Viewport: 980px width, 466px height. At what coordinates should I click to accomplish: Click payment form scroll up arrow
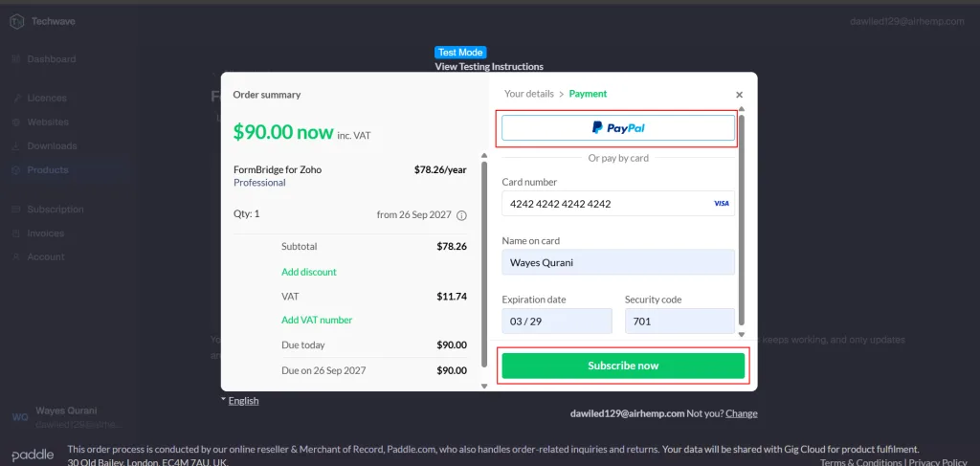point(742,109)
